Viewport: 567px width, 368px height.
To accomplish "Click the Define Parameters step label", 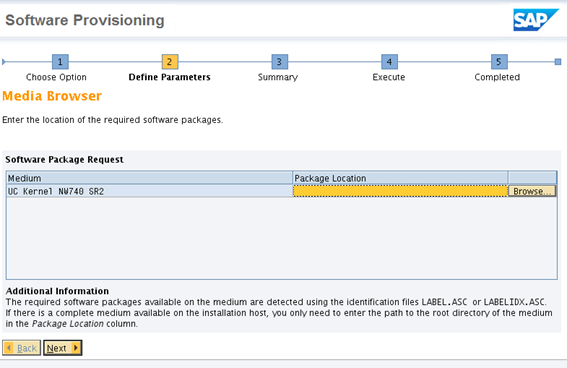I will click(x=170, y=77).
